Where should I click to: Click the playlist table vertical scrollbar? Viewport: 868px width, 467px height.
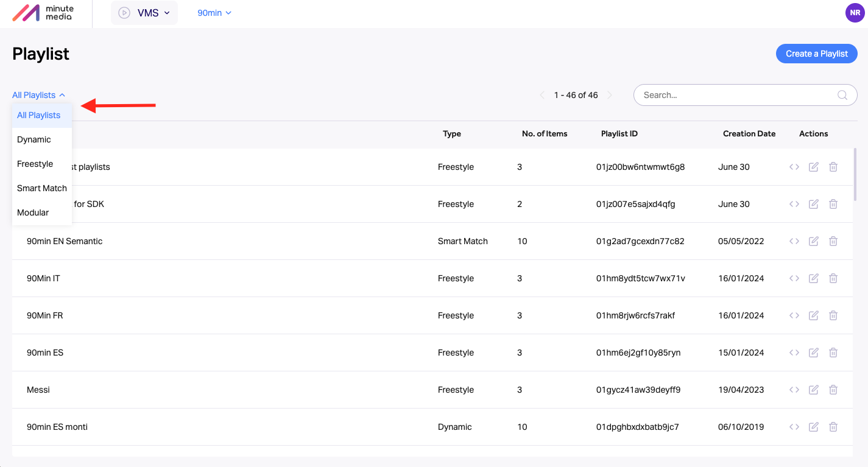point(855,175)
